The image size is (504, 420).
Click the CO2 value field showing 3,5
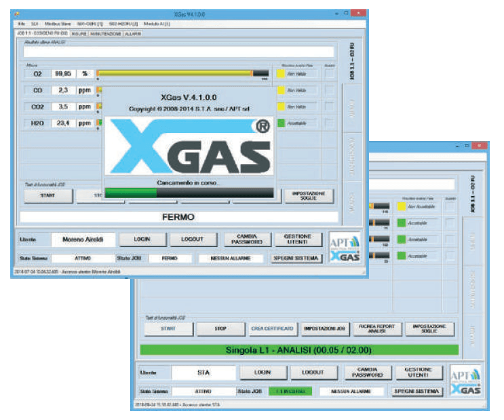tap(63, 107)
